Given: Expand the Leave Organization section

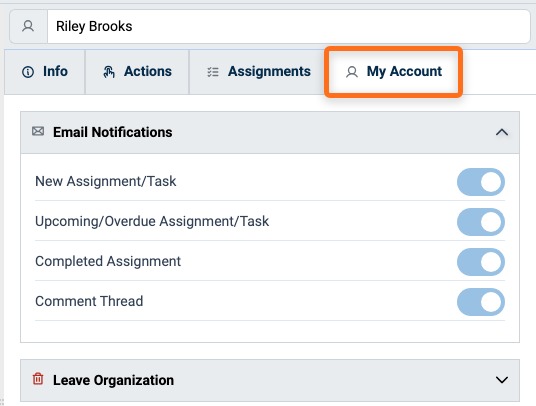Looking at the screenshot, I should 501,380.
